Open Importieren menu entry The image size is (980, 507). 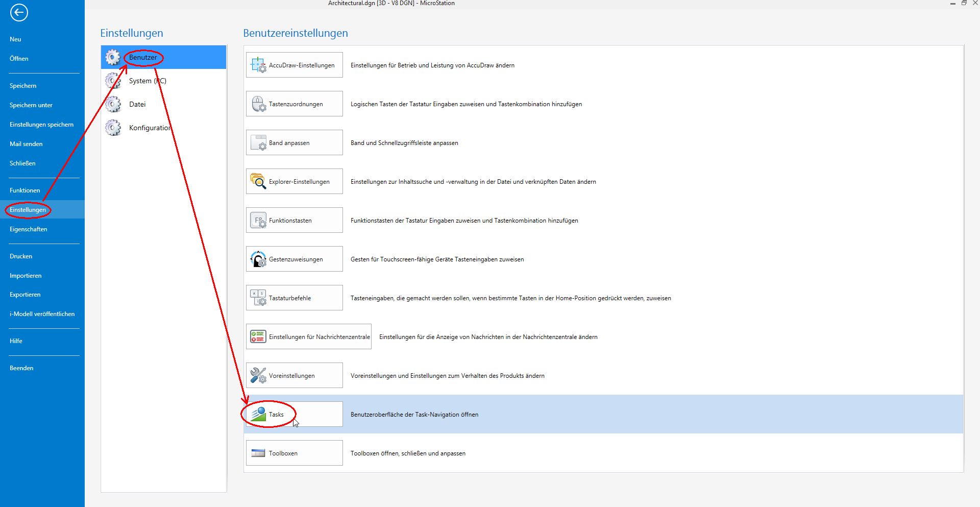(x=26, y=276)
